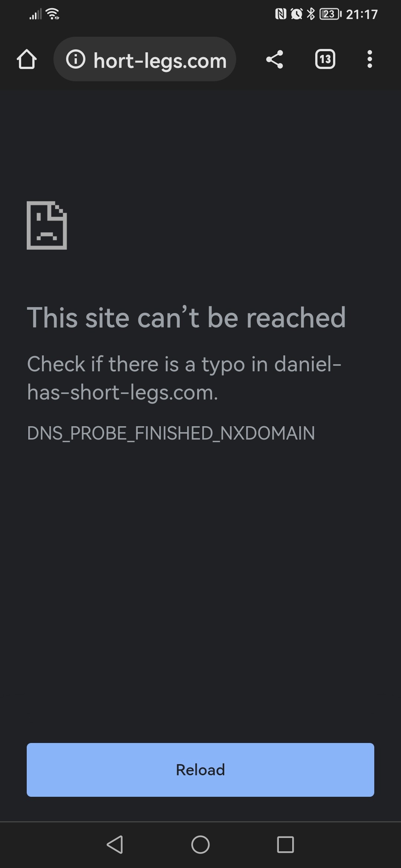
Task: Tap the 'This site can't be reached' heading
Action: pos(186,318)
